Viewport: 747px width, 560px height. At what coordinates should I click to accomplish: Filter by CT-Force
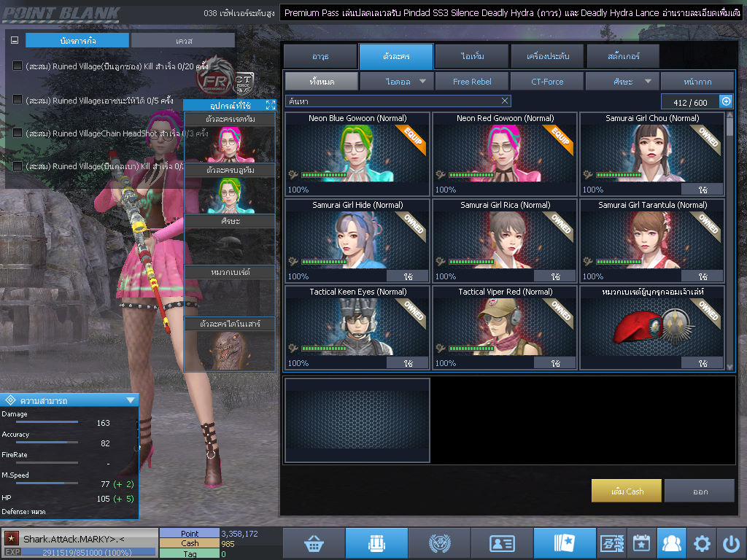[547, 82]
